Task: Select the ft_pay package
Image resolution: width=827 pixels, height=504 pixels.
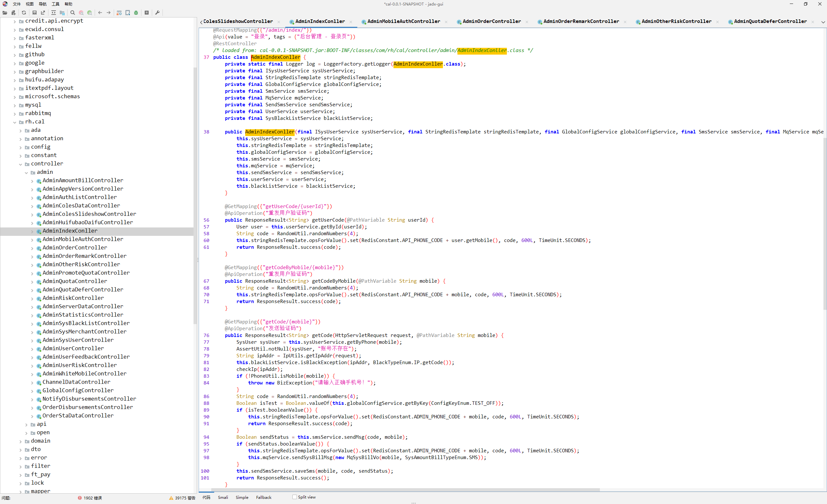Action: point(41,474)
